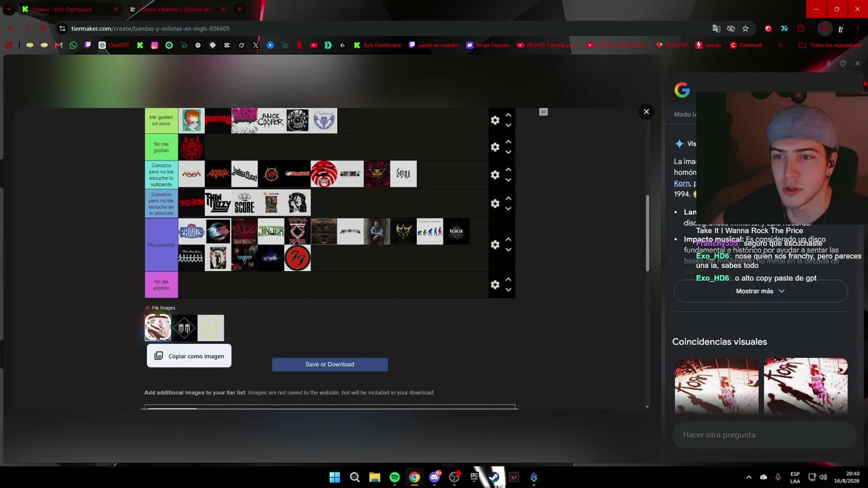
Task: Open Discord from the taskbar
Action: (435, 477)
